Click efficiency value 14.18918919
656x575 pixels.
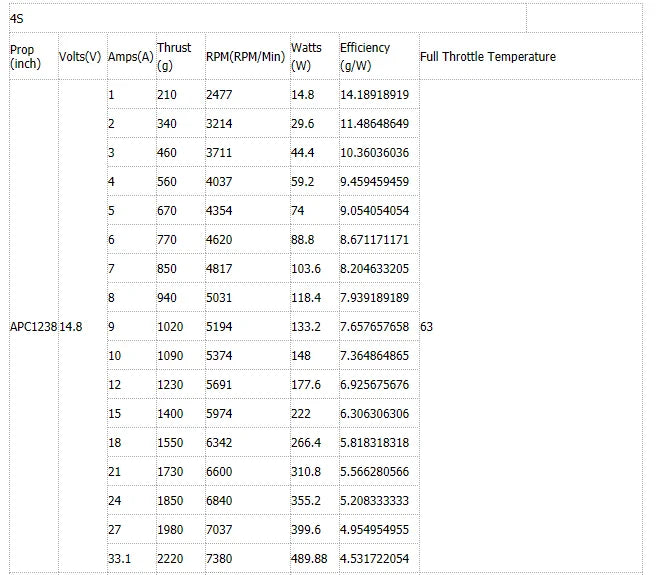[374, 95]
